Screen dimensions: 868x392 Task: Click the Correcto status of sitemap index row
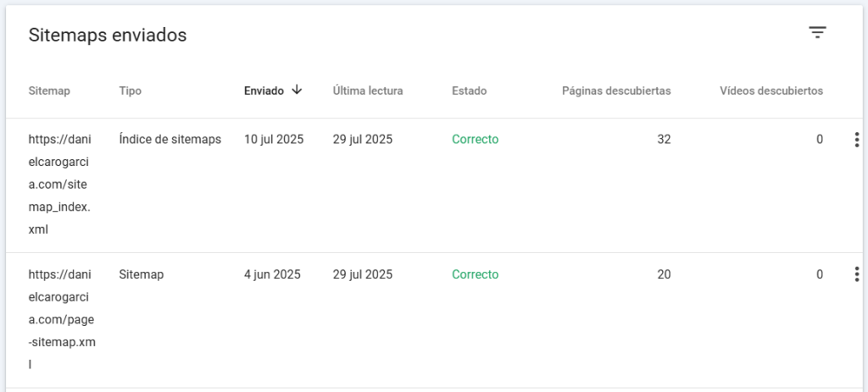pyautogui.click(x=475, y=140)
